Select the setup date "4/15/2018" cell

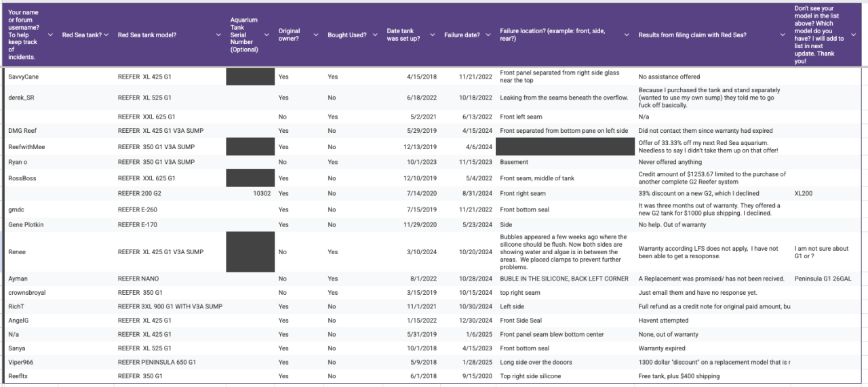412,77
